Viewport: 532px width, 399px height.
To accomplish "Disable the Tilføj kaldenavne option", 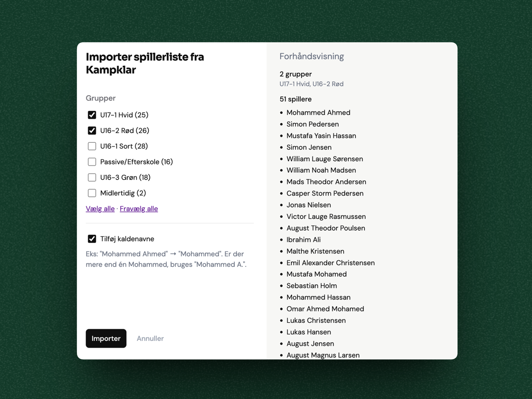I will [x=92, y=239].
